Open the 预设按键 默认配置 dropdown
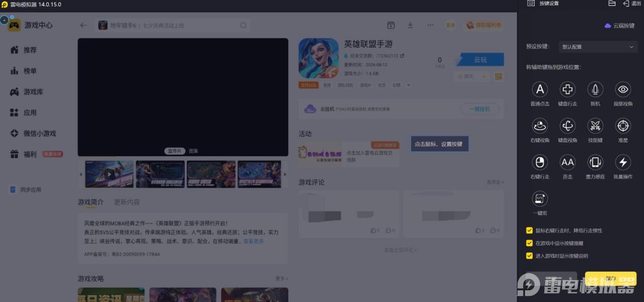Screen dimensions: 644x302 598,47
